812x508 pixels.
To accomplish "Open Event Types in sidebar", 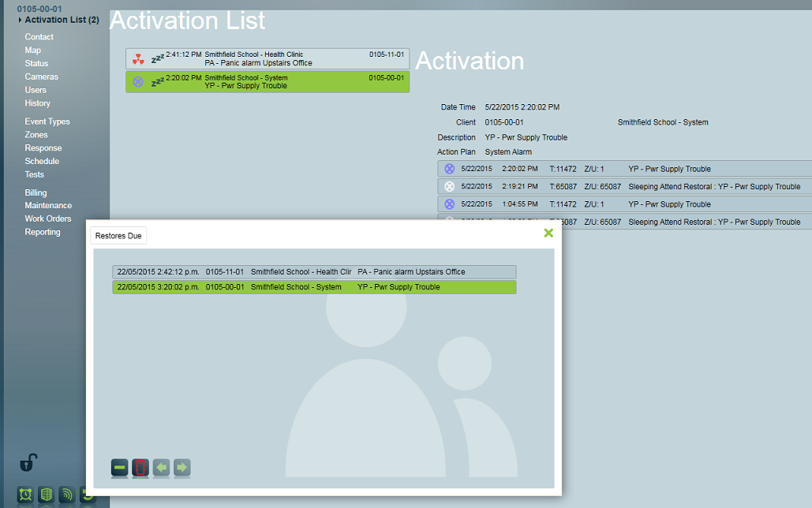I will click(47, 121).
